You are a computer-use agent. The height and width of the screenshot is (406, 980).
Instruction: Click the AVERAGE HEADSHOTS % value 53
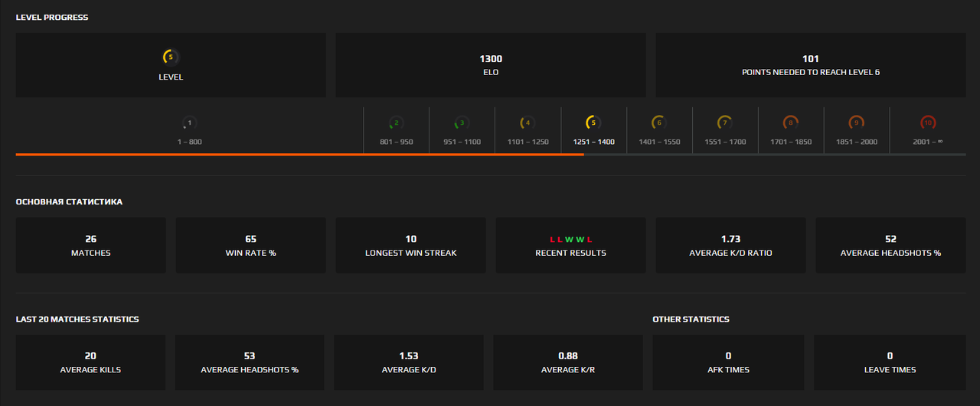click(x=250, y=356)
